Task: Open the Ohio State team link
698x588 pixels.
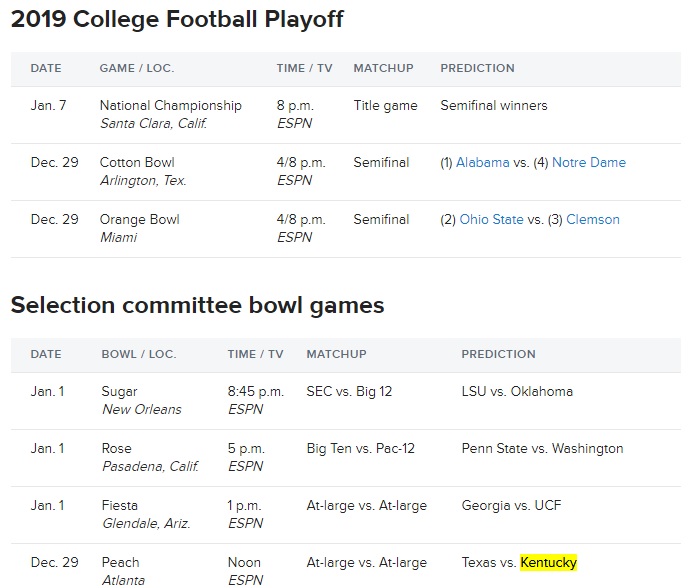Action: (x=491, y=219)
